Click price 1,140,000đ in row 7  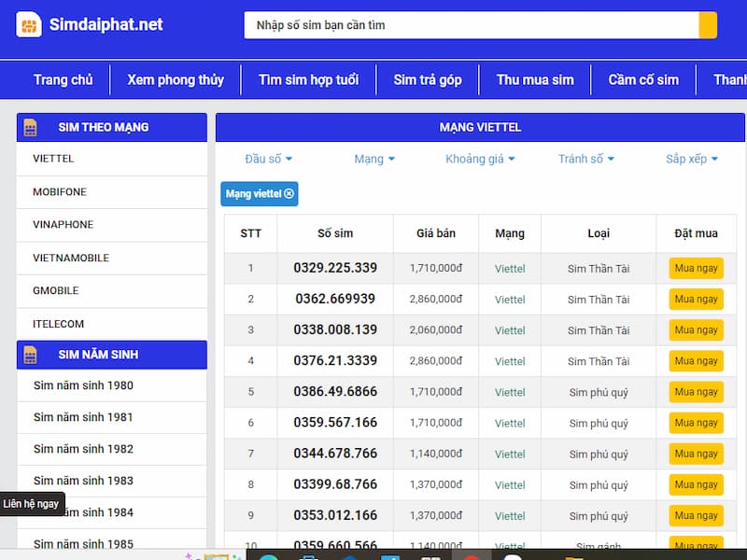pos(436,454)
